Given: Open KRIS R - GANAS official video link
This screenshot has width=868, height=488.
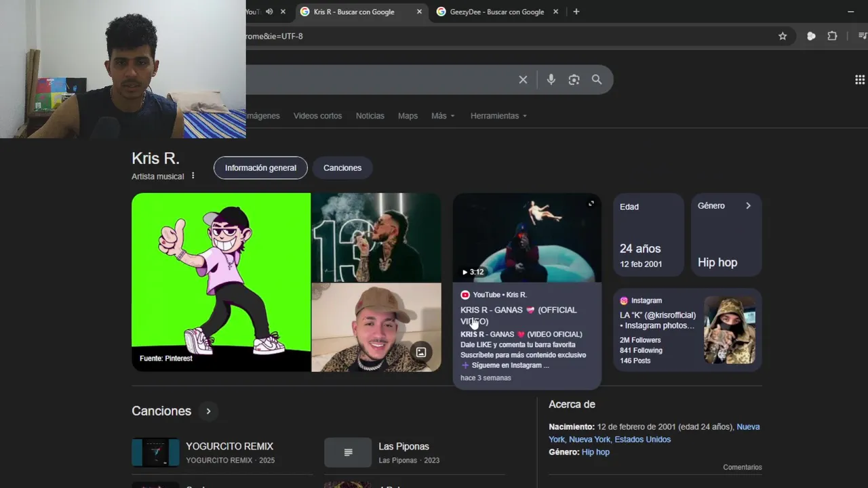Looking at the screenshot, I should (519, 315).
